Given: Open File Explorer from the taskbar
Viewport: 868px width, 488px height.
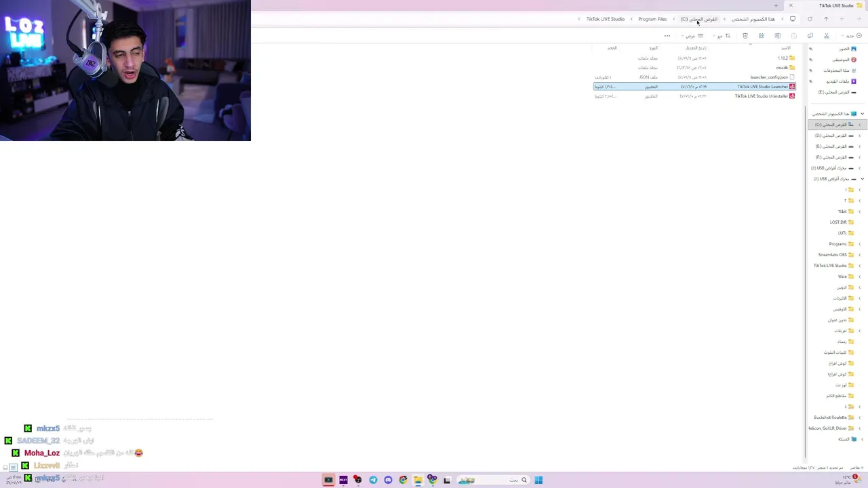Looking at the screenshot, I should (x=418, y=480).
